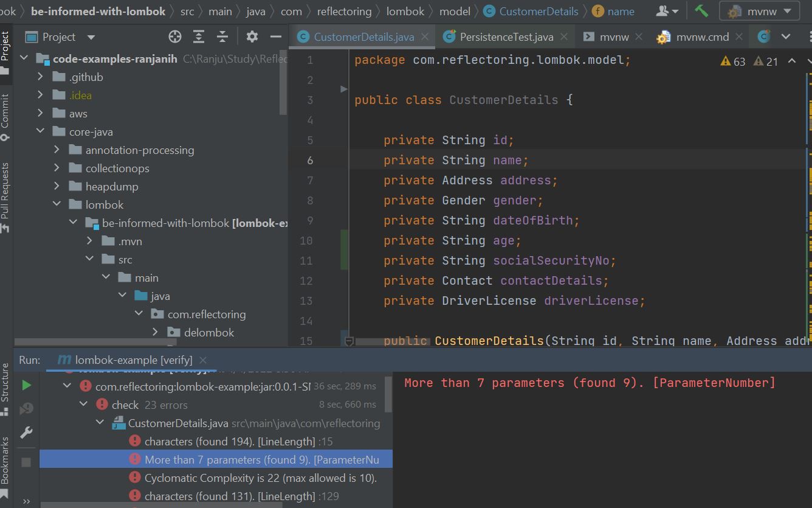Open the user account dropdown icon
This screenshot has height=508, width=812.
tap(667, 11)
